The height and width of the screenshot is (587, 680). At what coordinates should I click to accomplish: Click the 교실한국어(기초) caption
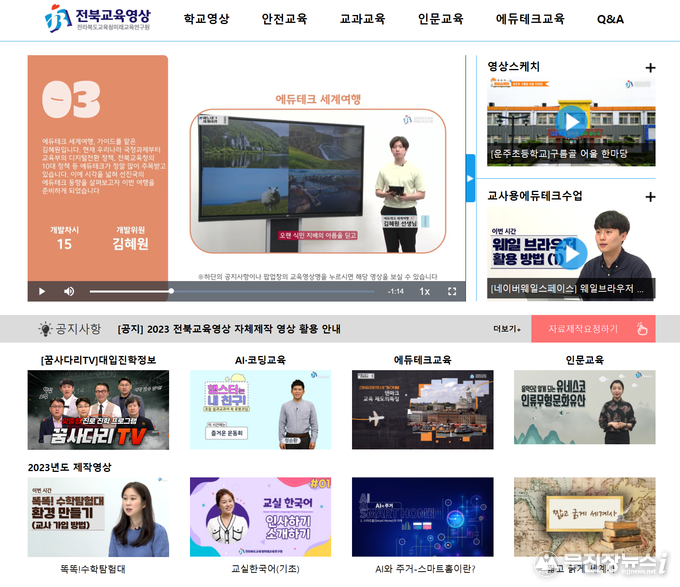265,568
